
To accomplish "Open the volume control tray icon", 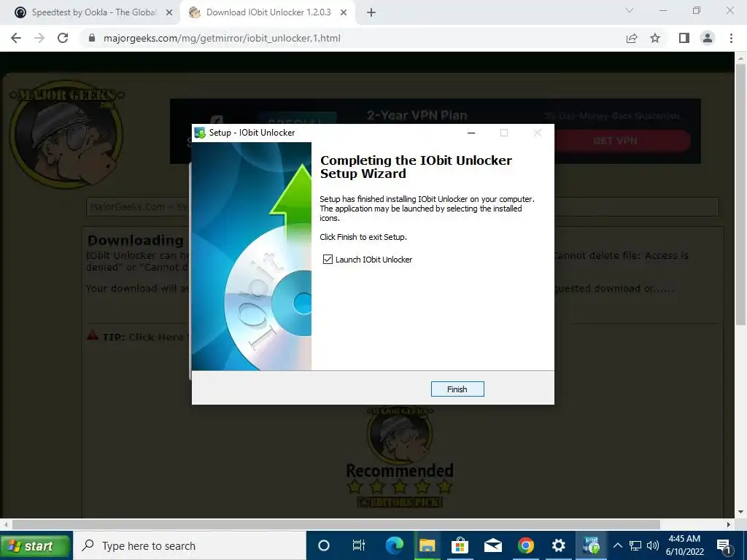I will click(x=653, y=545).
